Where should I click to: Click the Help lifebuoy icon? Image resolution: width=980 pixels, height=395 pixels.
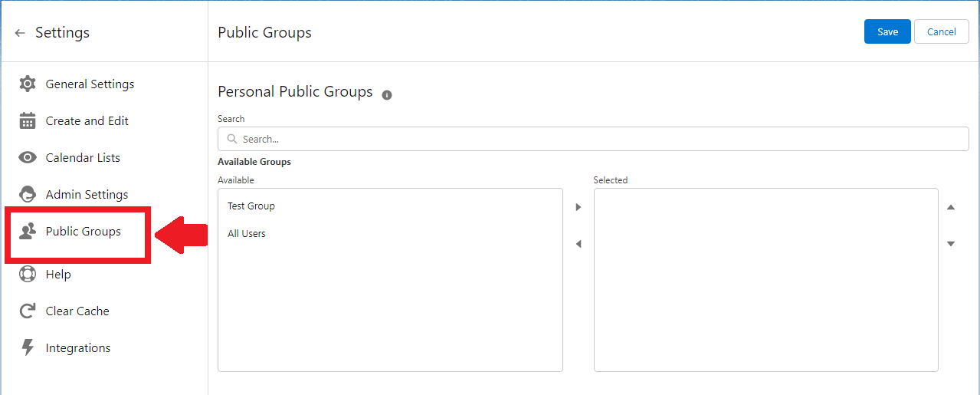pos(28,274)
